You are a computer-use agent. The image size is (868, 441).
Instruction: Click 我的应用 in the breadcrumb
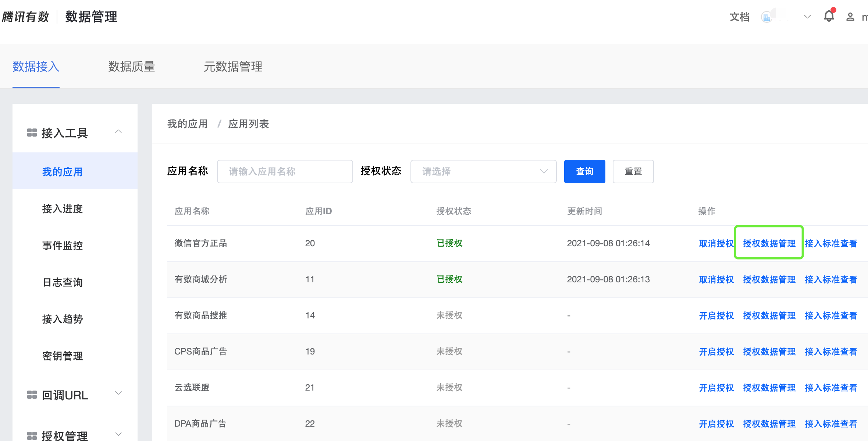188,124
